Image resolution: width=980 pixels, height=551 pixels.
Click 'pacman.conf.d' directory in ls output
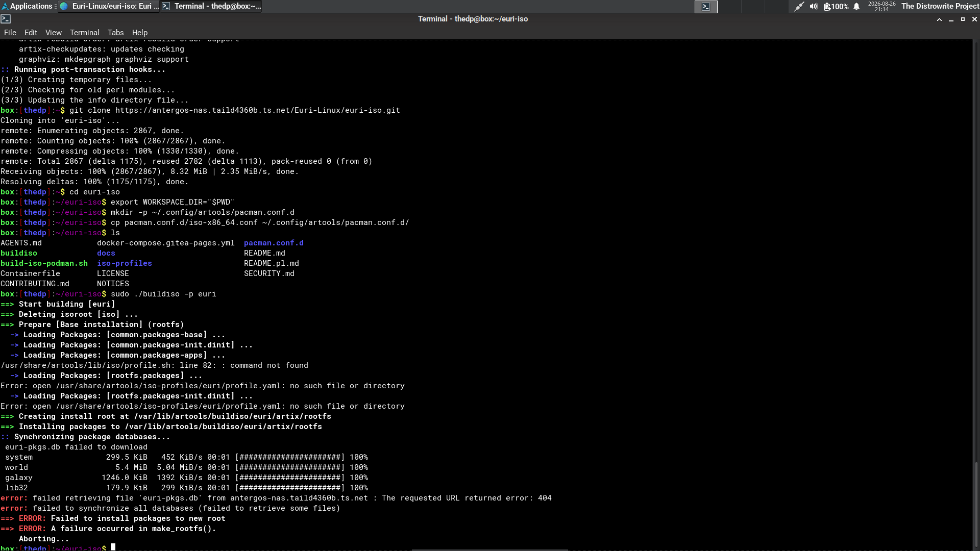tap(274, 243)
